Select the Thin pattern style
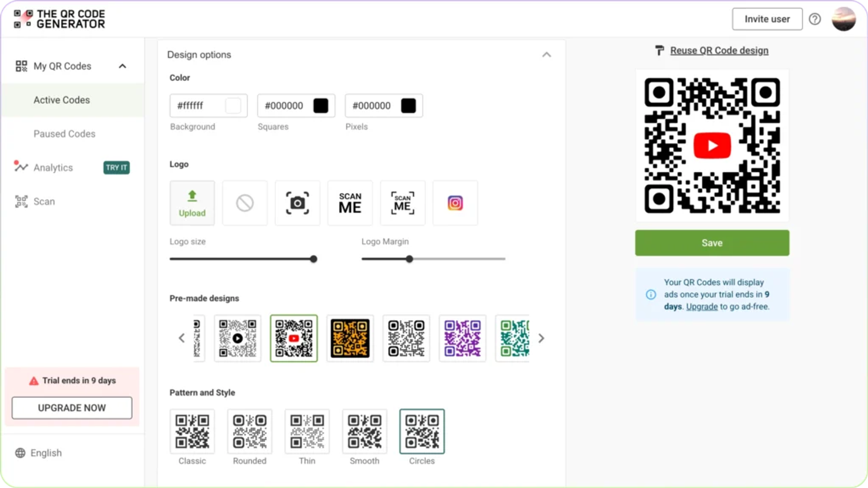This screenshot has height=488, width=868. pyautogui.click(x=307, y=432)
